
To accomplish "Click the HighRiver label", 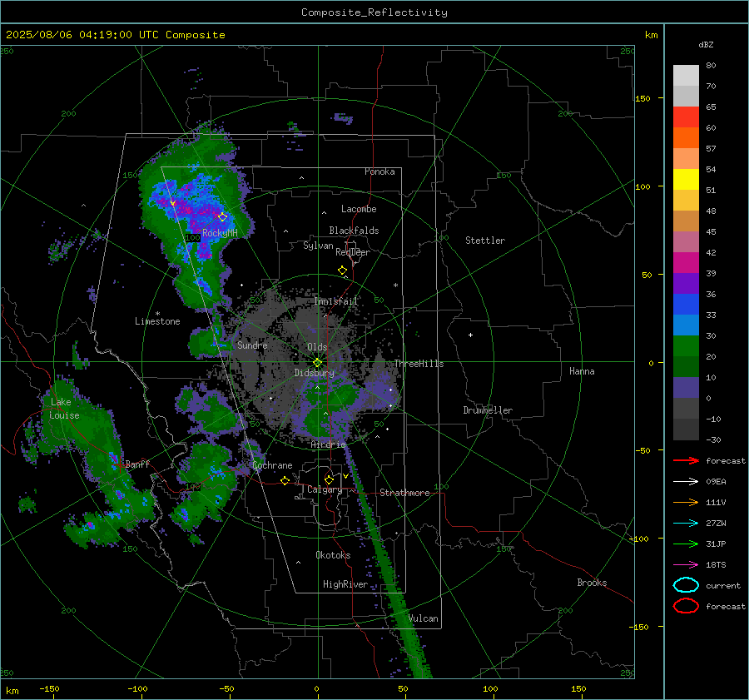I will pos(345,584).
